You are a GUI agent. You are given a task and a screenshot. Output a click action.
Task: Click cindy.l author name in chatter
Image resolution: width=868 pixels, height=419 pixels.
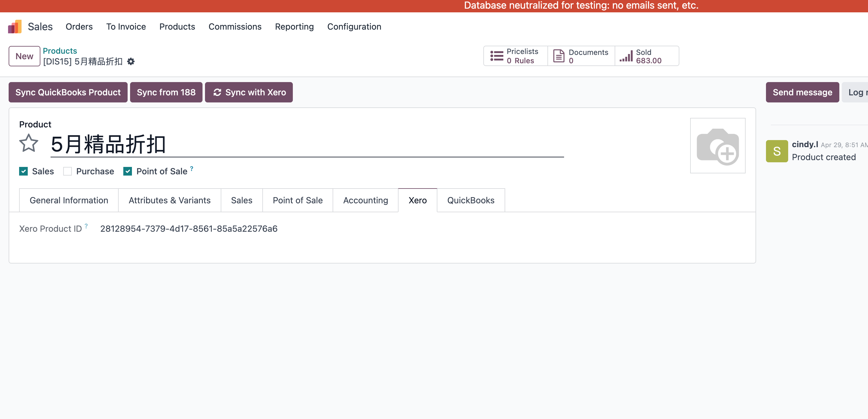(805, 144)
